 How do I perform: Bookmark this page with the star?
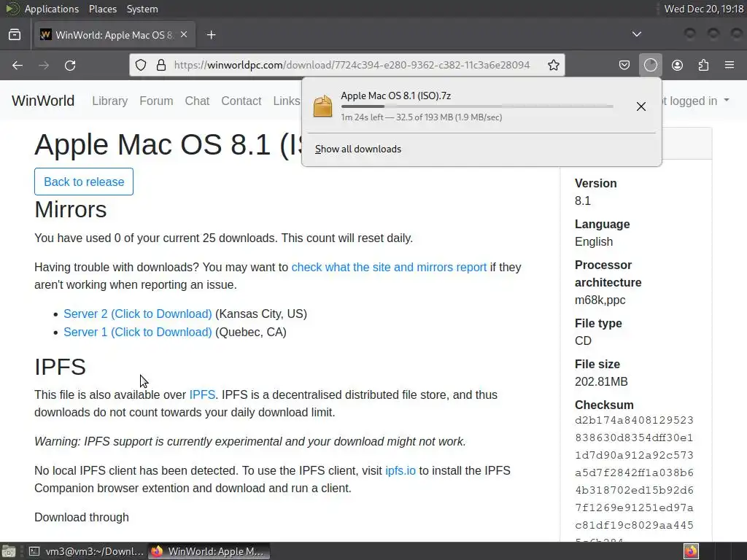[553, 65]
